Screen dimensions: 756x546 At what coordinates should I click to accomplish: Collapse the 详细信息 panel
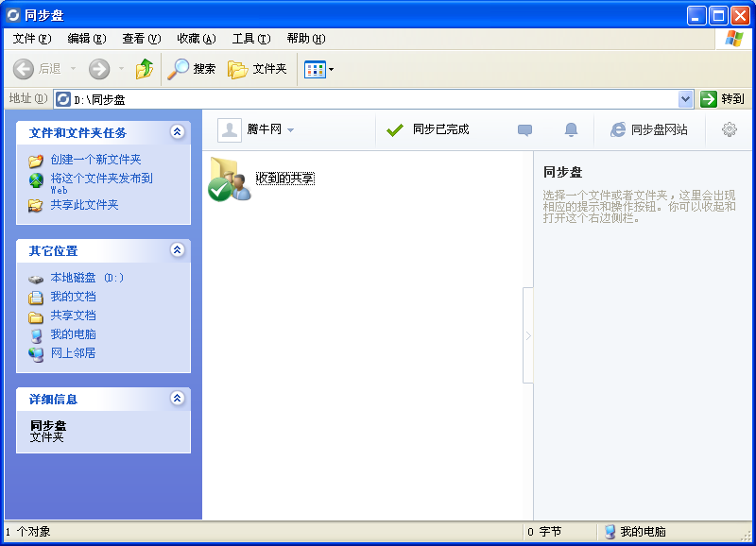coord(178,398)
